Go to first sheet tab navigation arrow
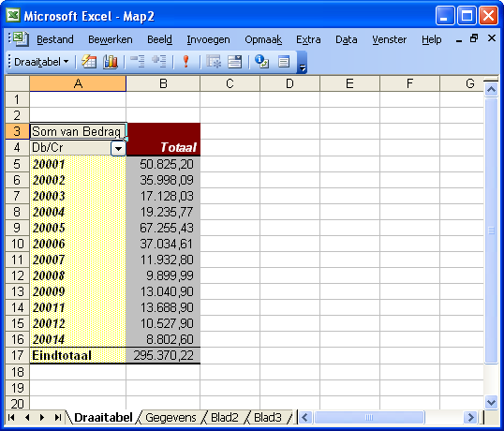 (x=11, y=418)
